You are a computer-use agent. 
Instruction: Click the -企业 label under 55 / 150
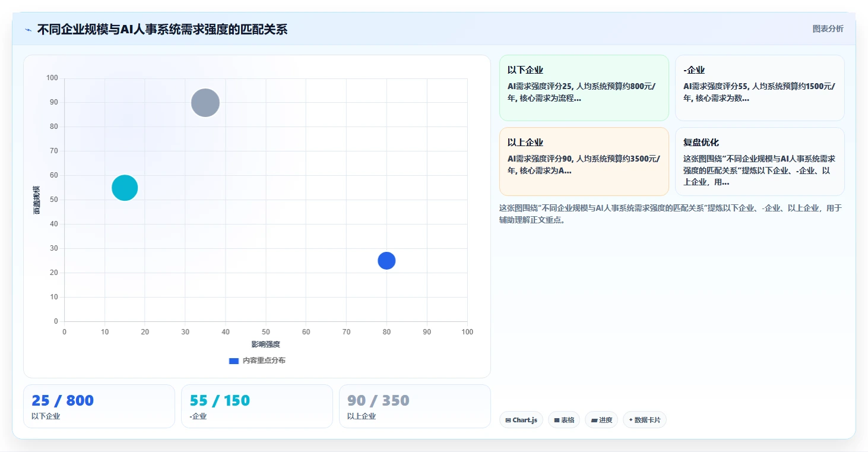(198, 416)
